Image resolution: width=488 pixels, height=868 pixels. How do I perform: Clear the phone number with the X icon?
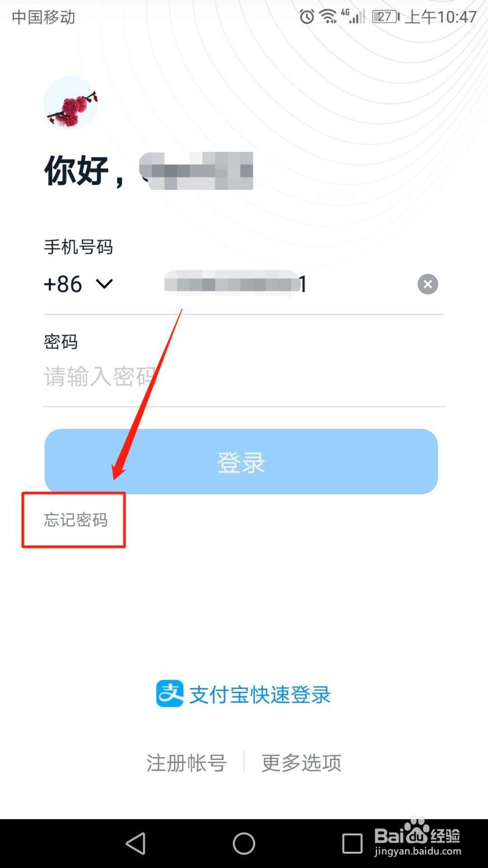(428, 284)
